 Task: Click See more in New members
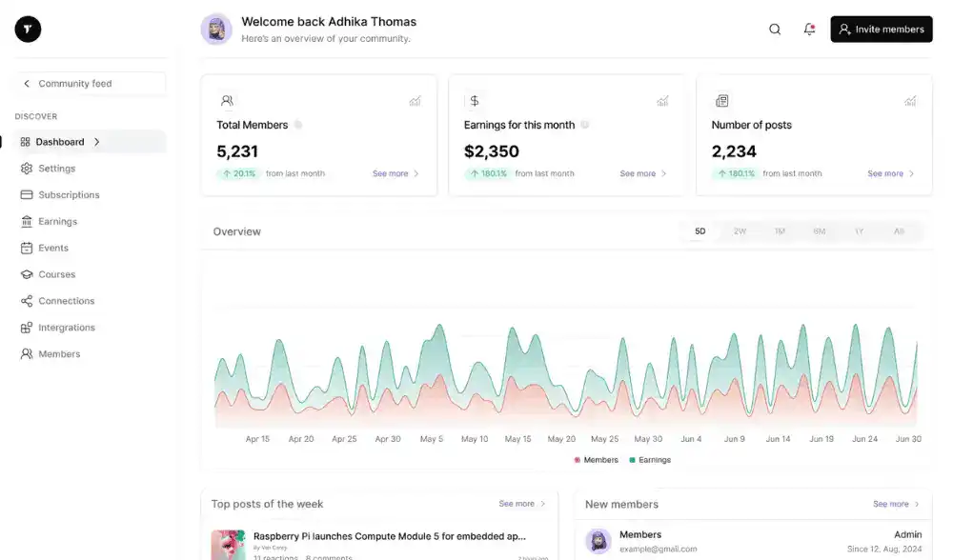pyautogui.click(x=896, y=504)
